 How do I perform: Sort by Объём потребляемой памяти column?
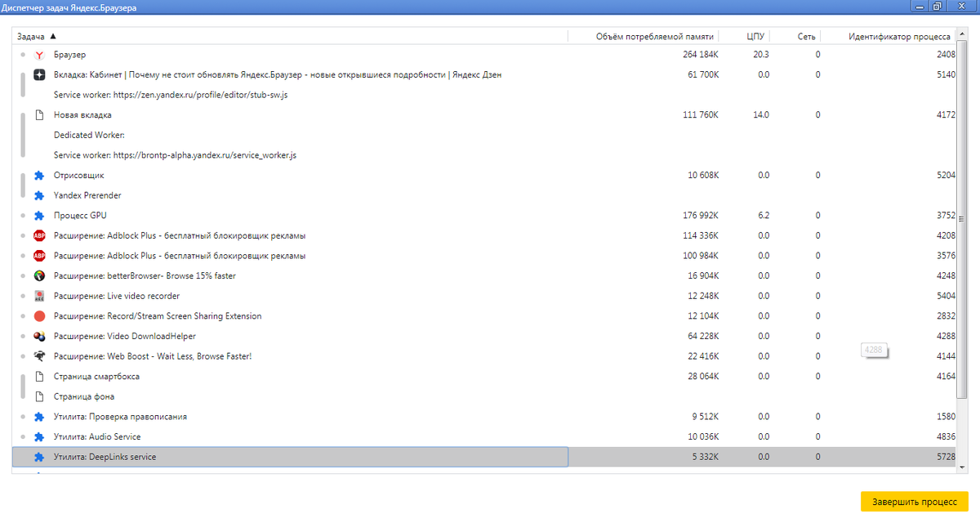pos(654,37)
